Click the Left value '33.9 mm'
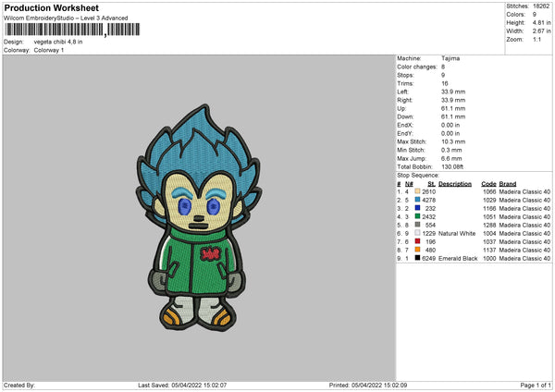Screen dimensions: 555x392 (x=453, y=92)
